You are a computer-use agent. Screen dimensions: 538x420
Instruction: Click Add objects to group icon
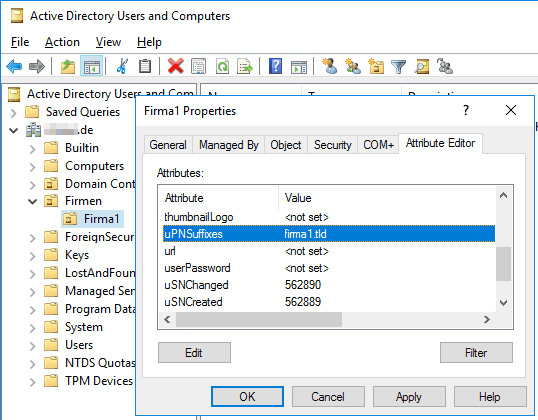[445, 66]
